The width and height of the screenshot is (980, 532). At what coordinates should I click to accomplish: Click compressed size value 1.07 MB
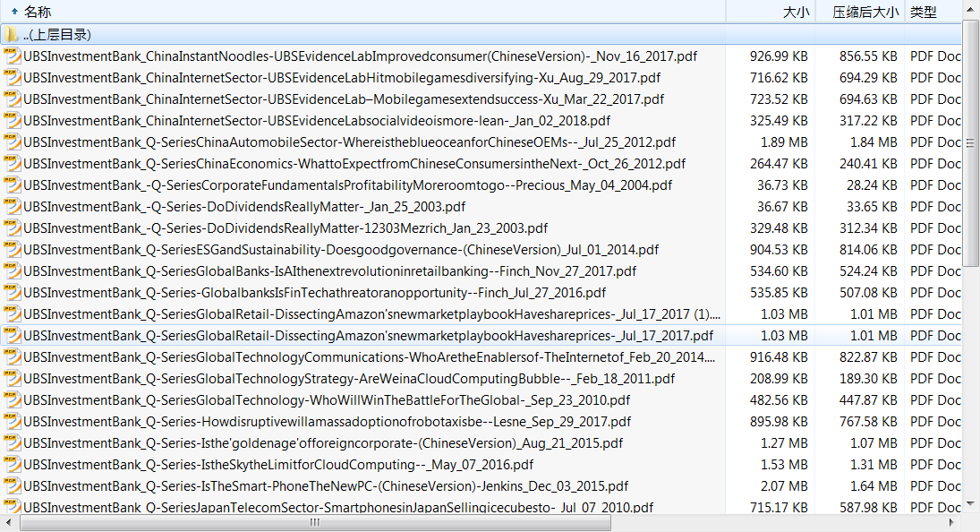tap(873, 443)
